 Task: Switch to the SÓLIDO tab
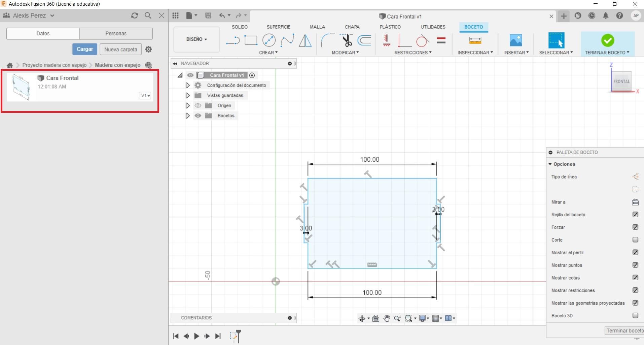coord(240,27)
